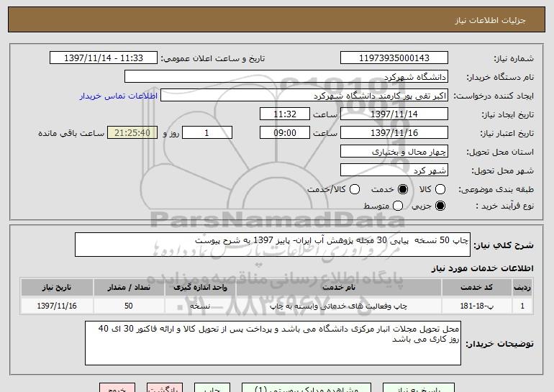Click the table date cell 1397/11/16
This screenshot has width=554, height=392.
tap(57, 306)
